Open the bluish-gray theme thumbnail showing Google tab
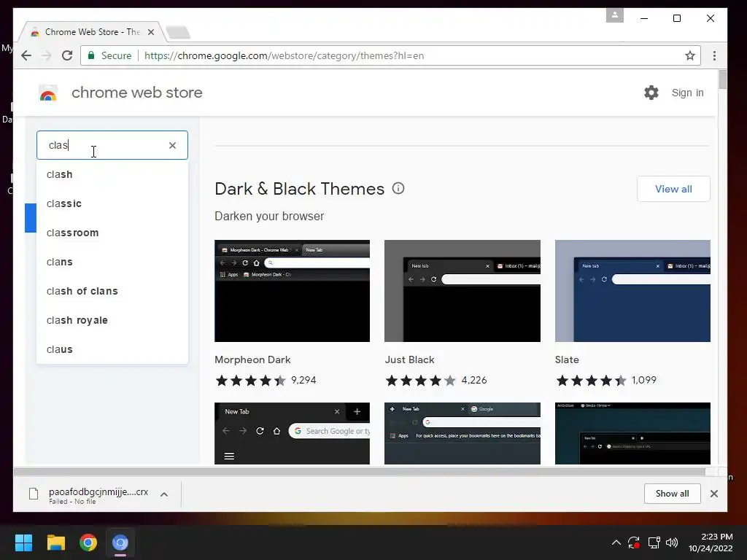Image resolution: width=747 pixels, height=560 pixels. click(462, 433)
